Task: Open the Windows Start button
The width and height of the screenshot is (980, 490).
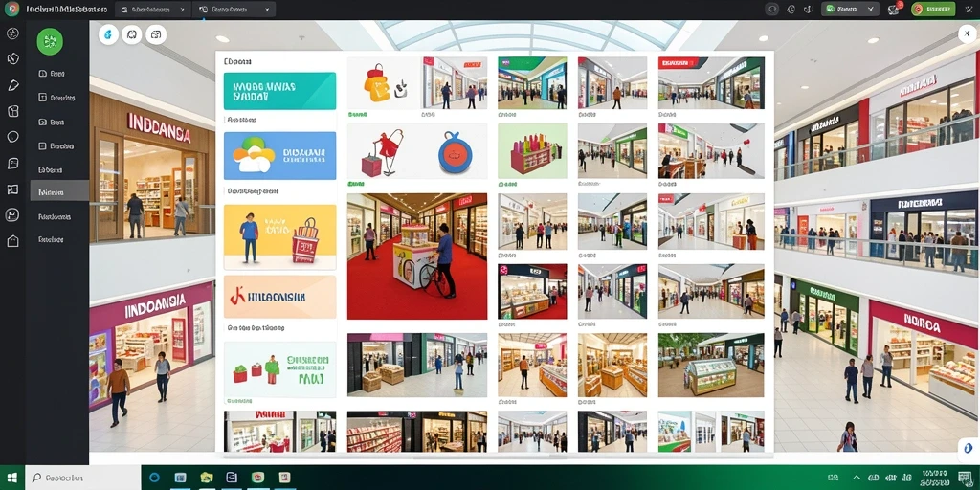Action: 11,478
